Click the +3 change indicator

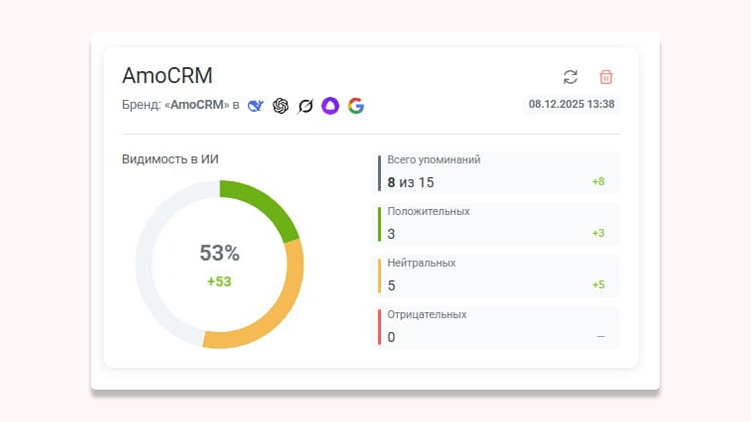tap(598, 233)
